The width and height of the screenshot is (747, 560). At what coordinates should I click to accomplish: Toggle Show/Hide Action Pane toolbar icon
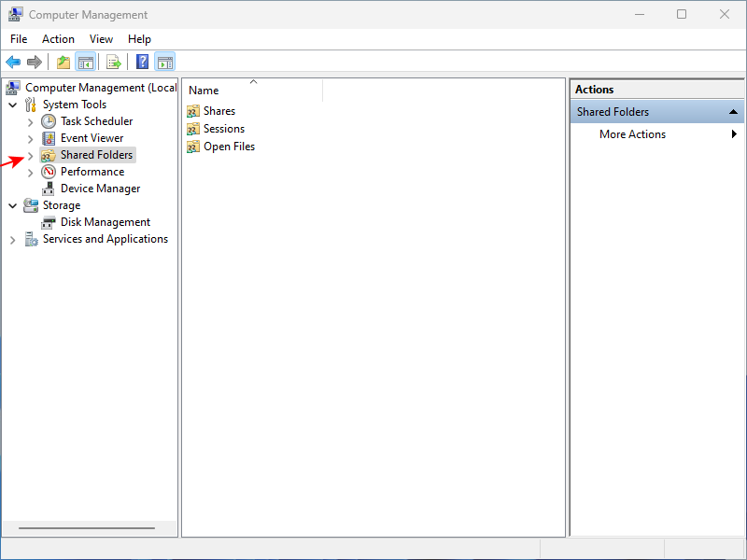click(165, 62)
